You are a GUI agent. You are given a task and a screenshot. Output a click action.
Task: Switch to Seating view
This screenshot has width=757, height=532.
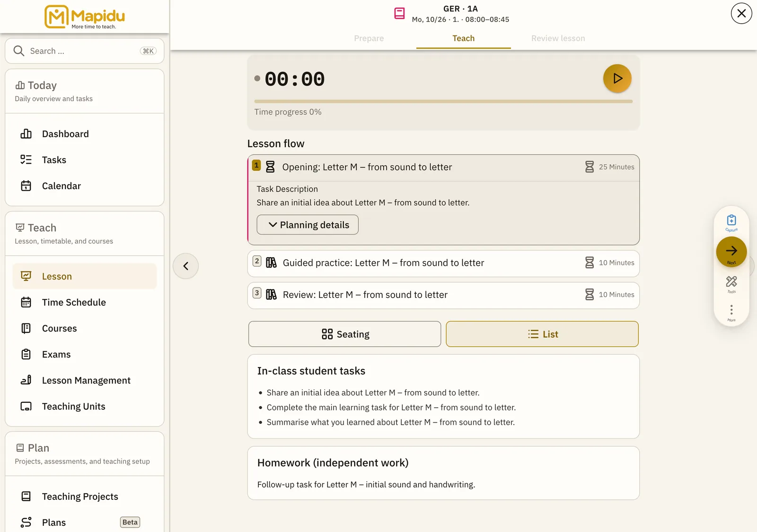[x=345, y=334]
